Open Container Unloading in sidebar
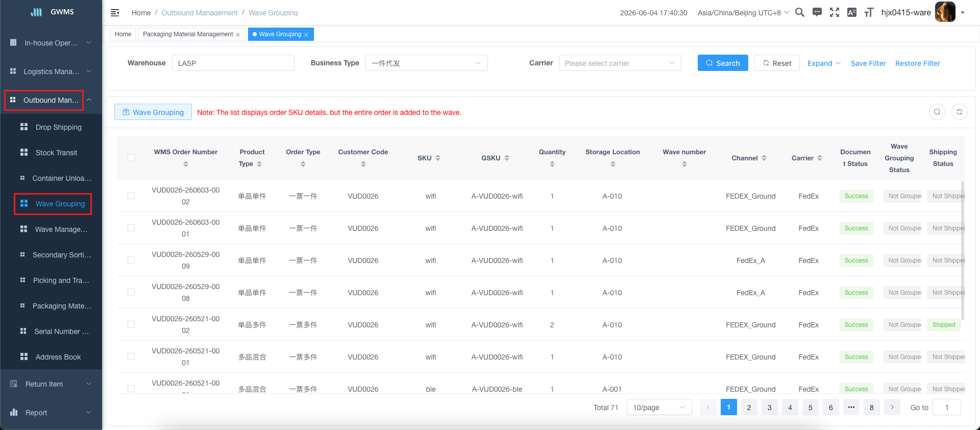 click(51, 178)
